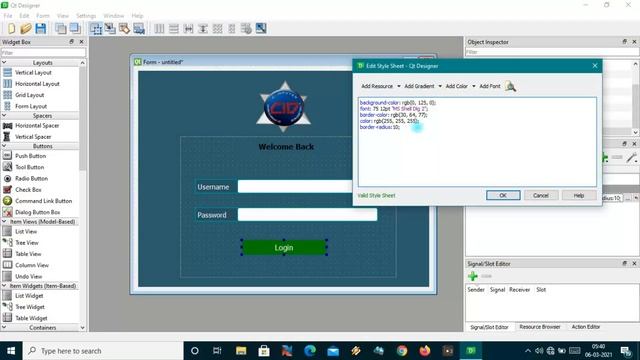
Task: Click the Open form folder icon
Action: 26,29
